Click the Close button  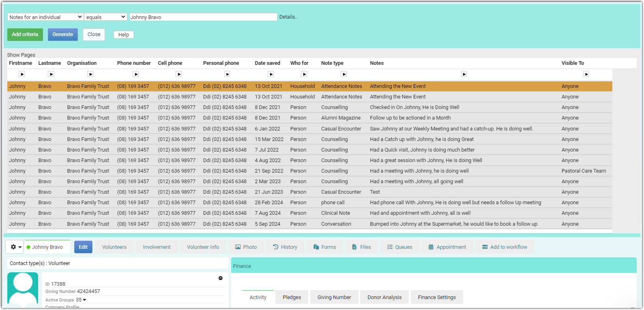tap(94, 34)
